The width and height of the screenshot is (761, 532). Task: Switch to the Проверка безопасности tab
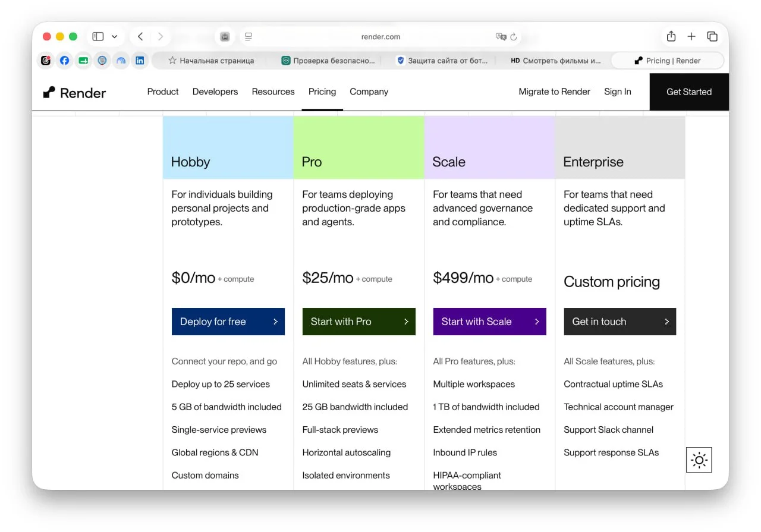coord(328,61)
